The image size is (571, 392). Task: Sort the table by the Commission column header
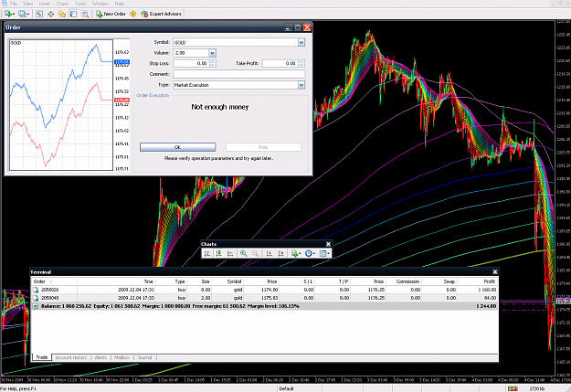click(x=404, y=281)
